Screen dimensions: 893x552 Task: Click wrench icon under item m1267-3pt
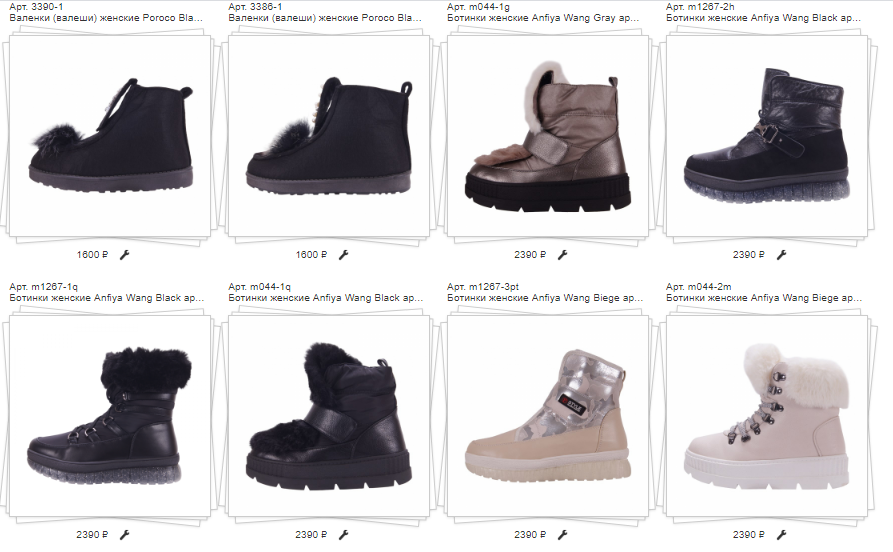[563, 534]
